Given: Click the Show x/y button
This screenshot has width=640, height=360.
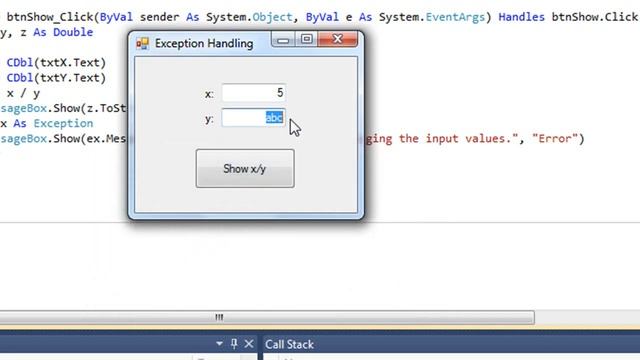Looking at the screenshot, I should tap(245, 169).
